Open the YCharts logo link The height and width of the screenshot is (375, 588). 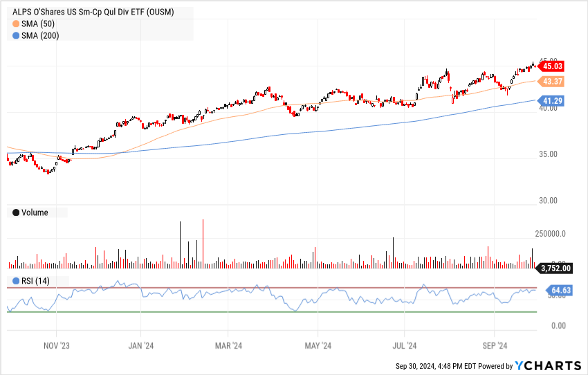548,365
